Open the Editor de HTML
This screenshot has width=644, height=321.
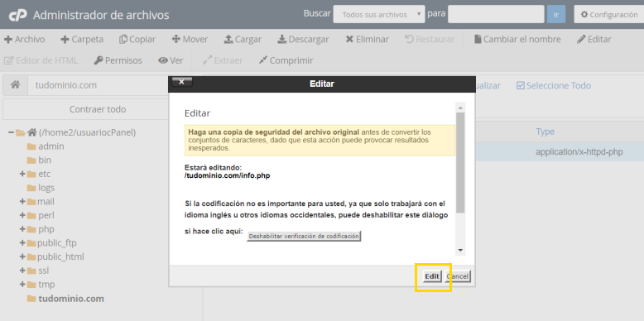(x=41, y=60)
